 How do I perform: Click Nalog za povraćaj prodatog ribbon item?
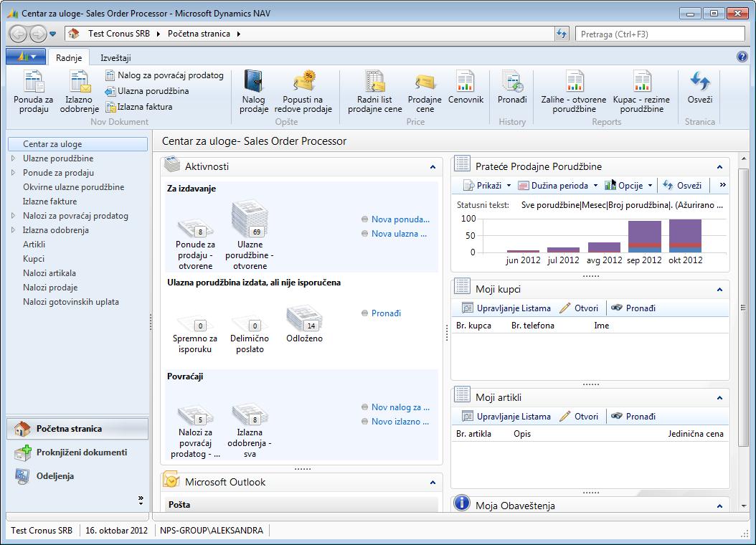click(x=164, y=75)
